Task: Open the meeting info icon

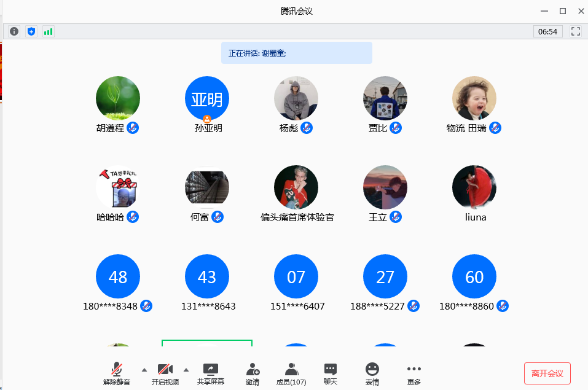Action: tap(14, 31)
